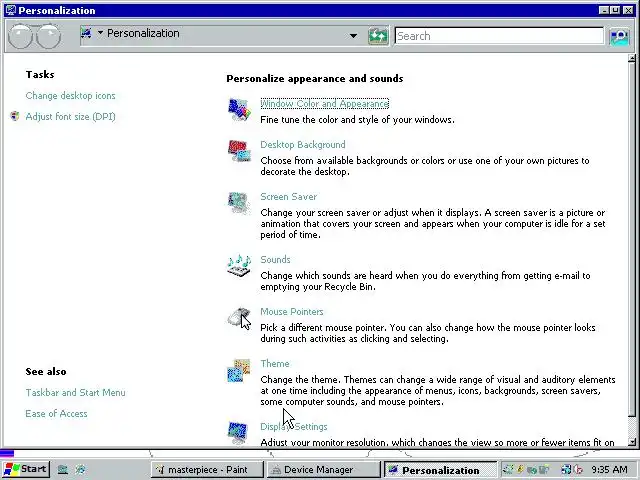Click the Screen Saver link
Screen dimensions: 640x480
point(289,197)
